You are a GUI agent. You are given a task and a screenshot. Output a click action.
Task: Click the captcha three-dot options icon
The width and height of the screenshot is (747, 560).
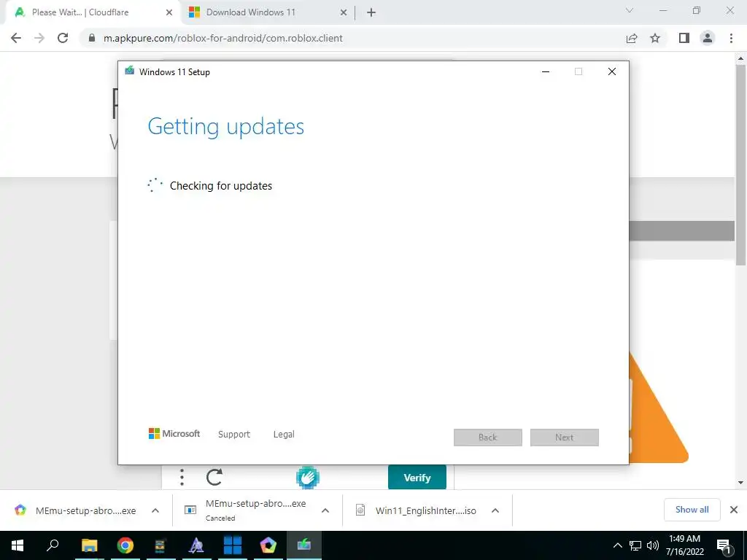tap(182, 477)
